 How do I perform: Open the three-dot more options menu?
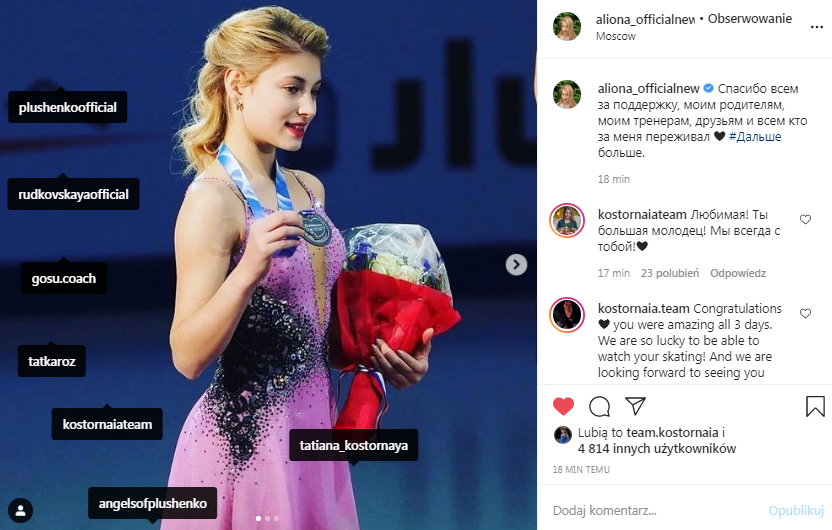[817, 27]
